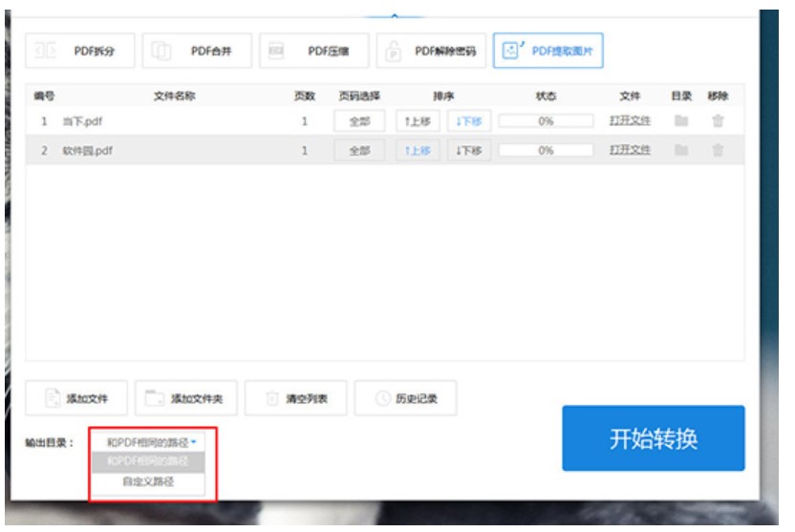The image size is (795, 532).
Task: Select the PDF提取图片 extract images tool
Action: pos(548,50)
